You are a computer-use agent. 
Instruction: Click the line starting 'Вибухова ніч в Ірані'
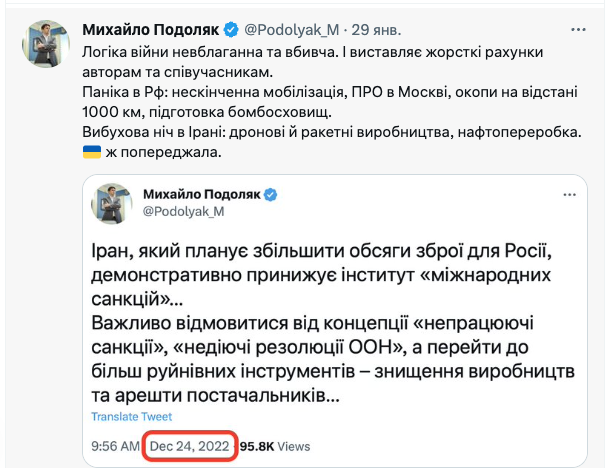(x=330, y=131)
